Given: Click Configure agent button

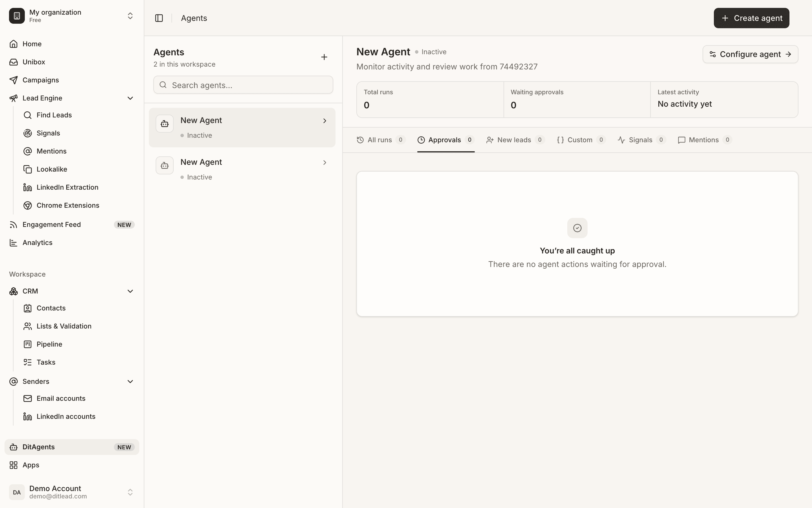Looking at the screenshot, I should pos(750,54).
